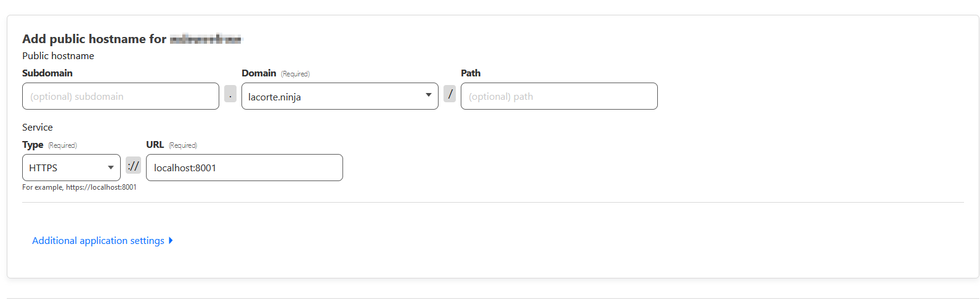Click the :// separator before URL field
Screen dimensions: 980x300
[133, 166]
